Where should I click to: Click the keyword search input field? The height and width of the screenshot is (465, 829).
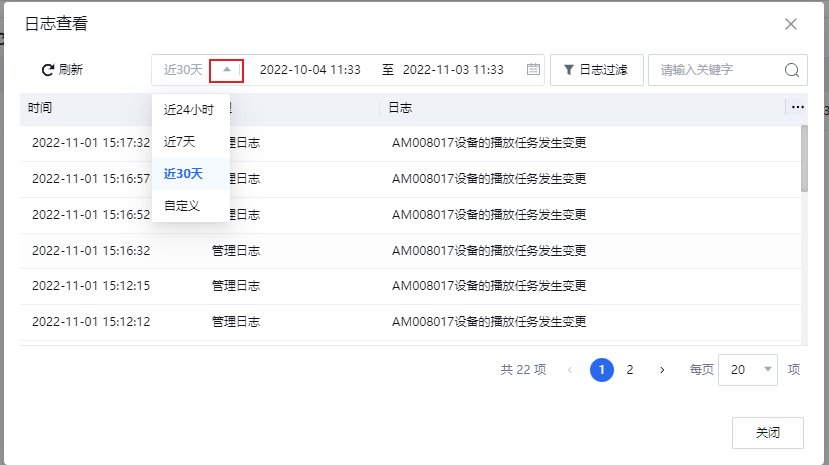point(715,70)
